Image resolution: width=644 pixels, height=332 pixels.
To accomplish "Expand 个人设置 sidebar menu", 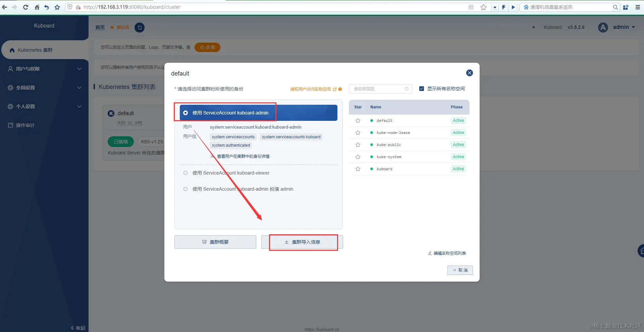I will point(44,106).
